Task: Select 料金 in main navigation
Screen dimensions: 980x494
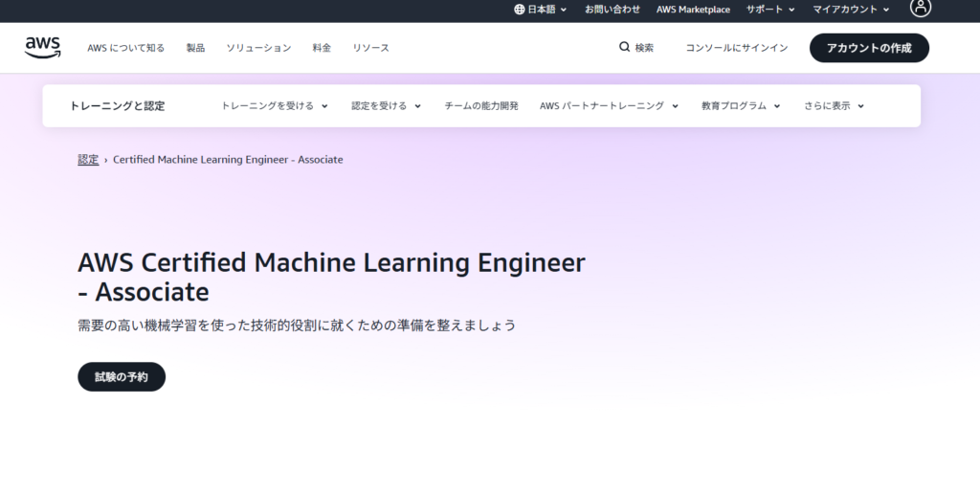Action: point(322,48)
